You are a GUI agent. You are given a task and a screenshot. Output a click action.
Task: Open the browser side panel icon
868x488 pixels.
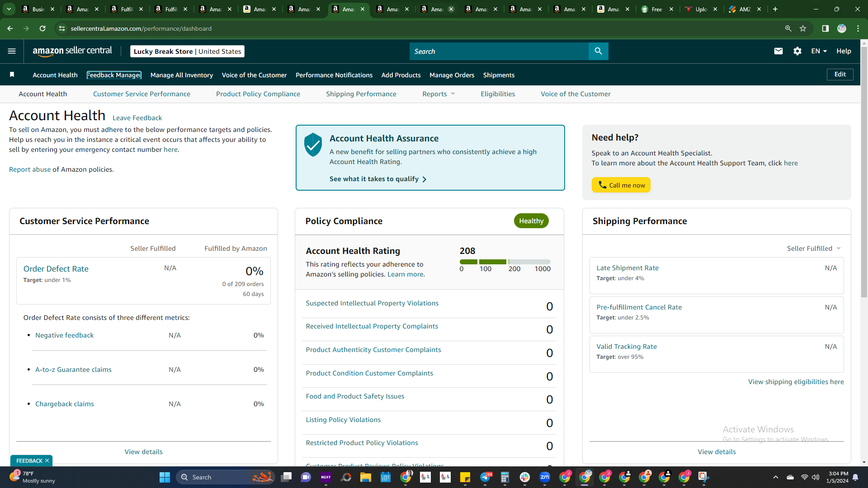[825, 28]
